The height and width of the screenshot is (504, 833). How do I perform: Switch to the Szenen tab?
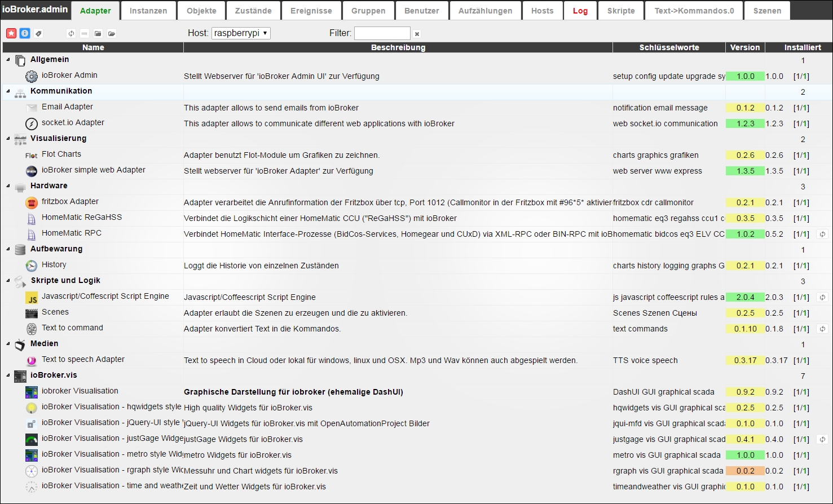[x=768, y=11]
